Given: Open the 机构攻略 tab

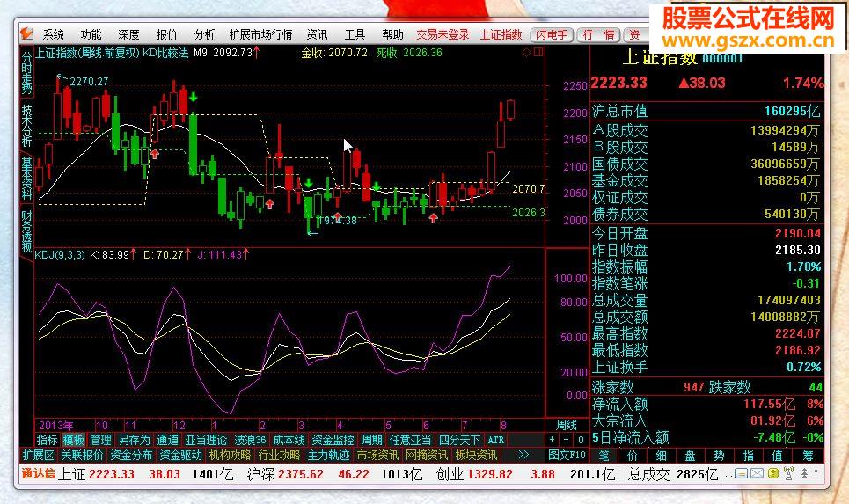Looking at the screenshot, I should [231, 455].
